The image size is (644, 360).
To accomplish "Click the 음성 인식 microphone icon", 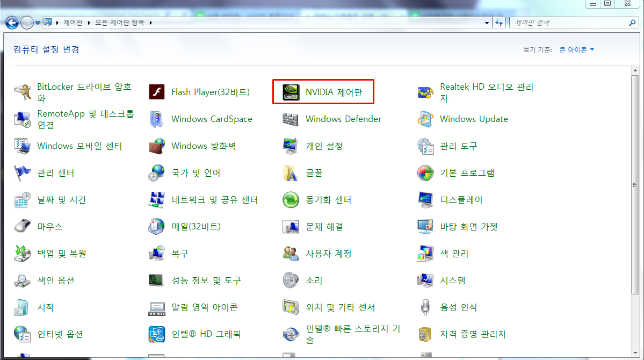I will (x=425, y=307).
